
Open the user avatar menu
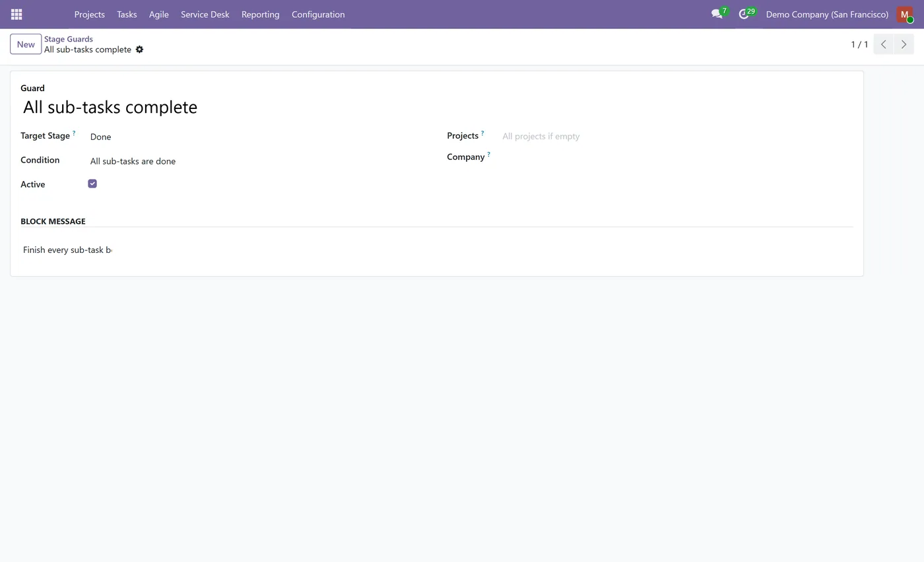(905, 15)
